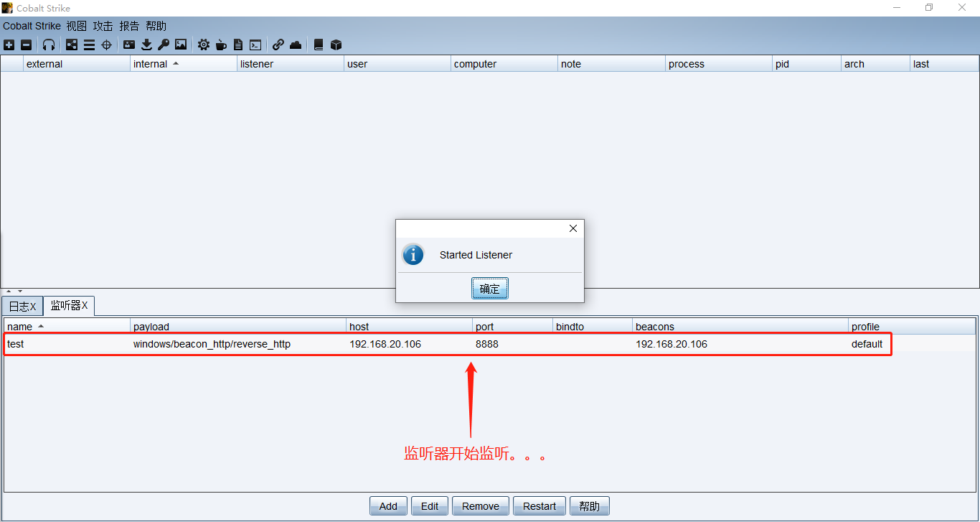Sort sessions by the process column header
The image size is (980, 522).
719,64
